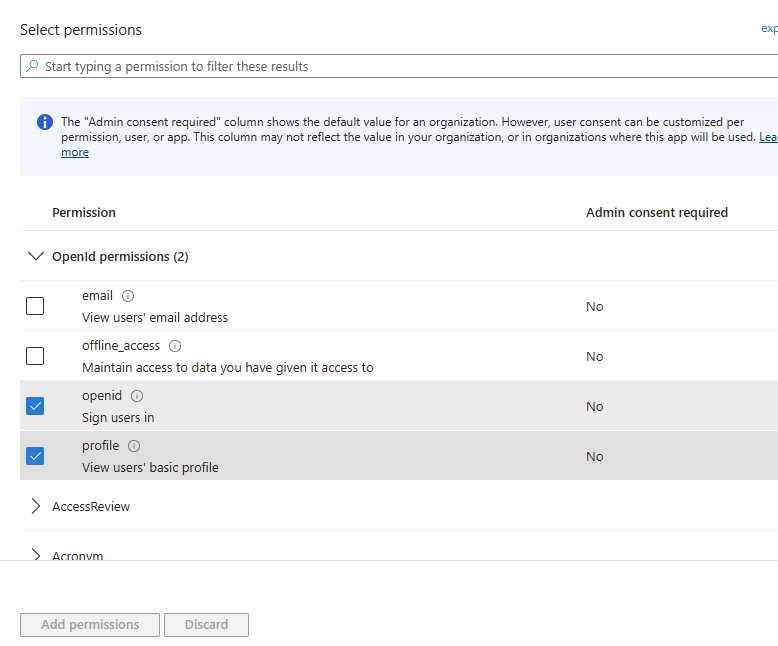Enable the email permission checkbox
Screen dimensions: 778x646
(x=35, y=306)
